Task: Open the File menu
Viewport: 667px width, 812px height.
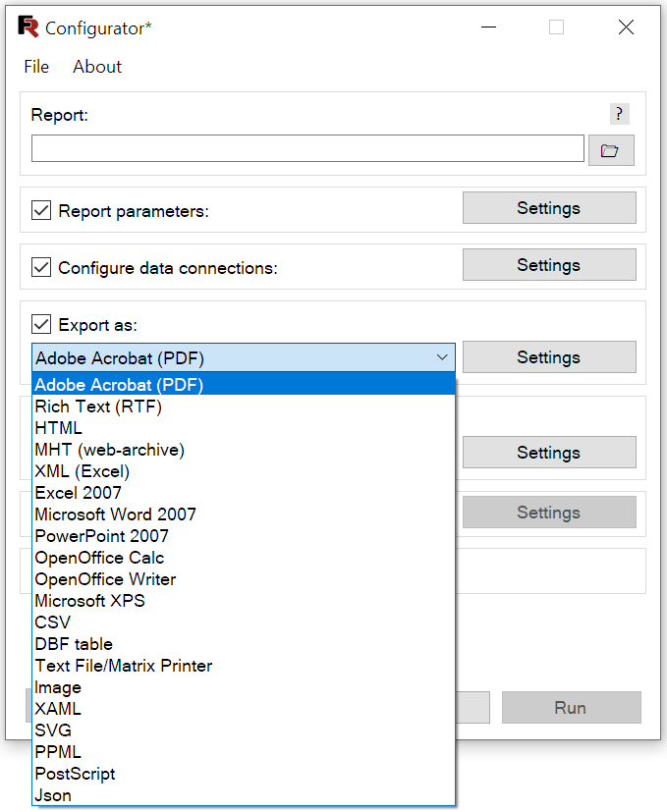Action: pos(36,67)
